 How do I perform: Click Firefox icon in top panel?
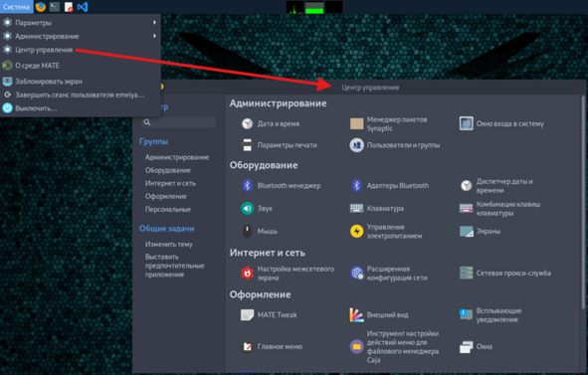point(40,7)
